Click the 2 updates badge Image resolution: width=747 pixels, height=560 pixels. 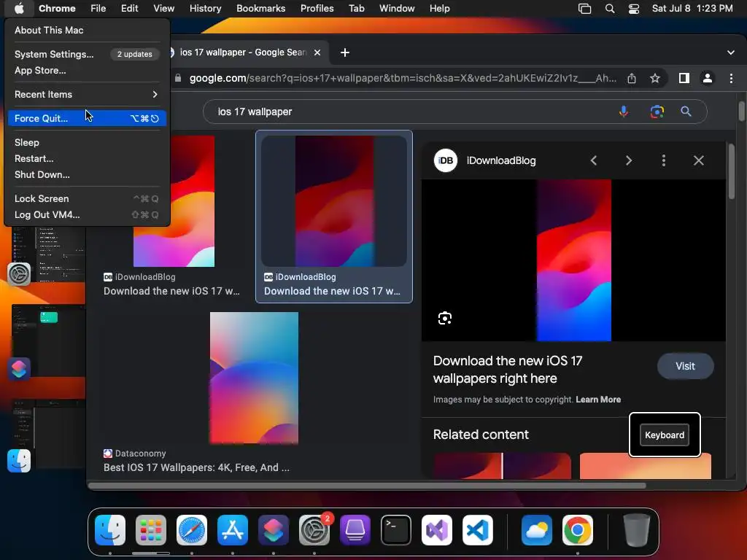(x=135, y=54)
